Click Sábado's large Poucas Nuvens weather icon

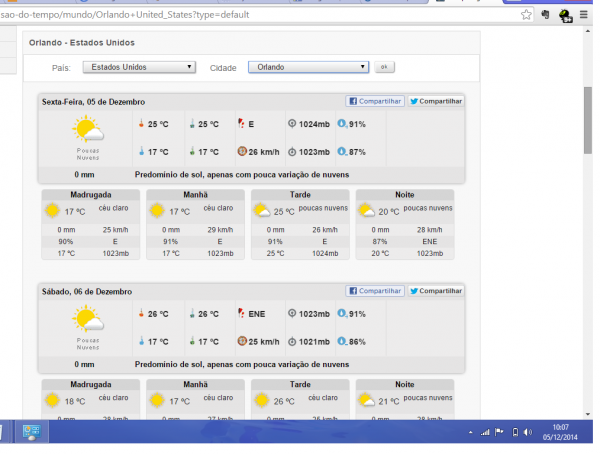[88, 320]
